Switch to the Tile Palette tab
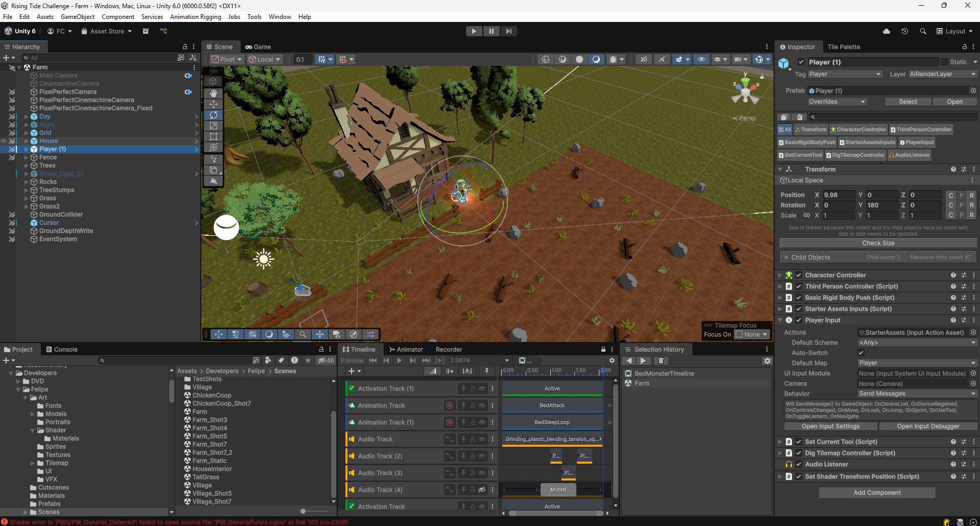The image size is (980, 526). (844, 47)
